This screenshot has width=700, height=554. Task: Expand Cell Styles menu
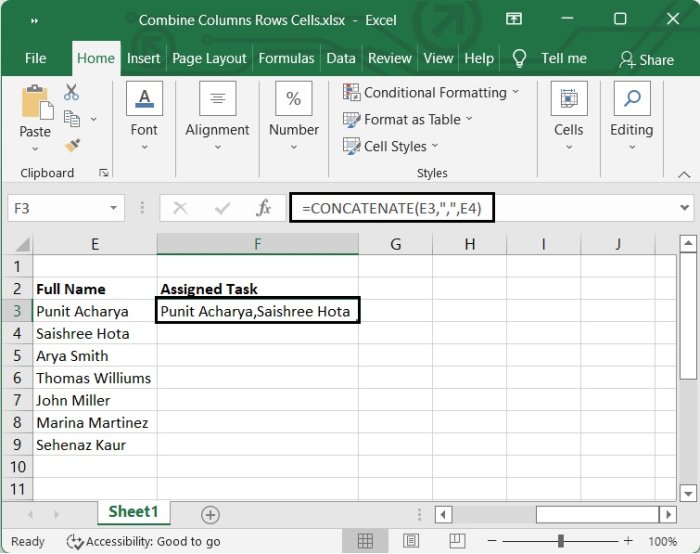pyautogui.click(x=435, y=145)
